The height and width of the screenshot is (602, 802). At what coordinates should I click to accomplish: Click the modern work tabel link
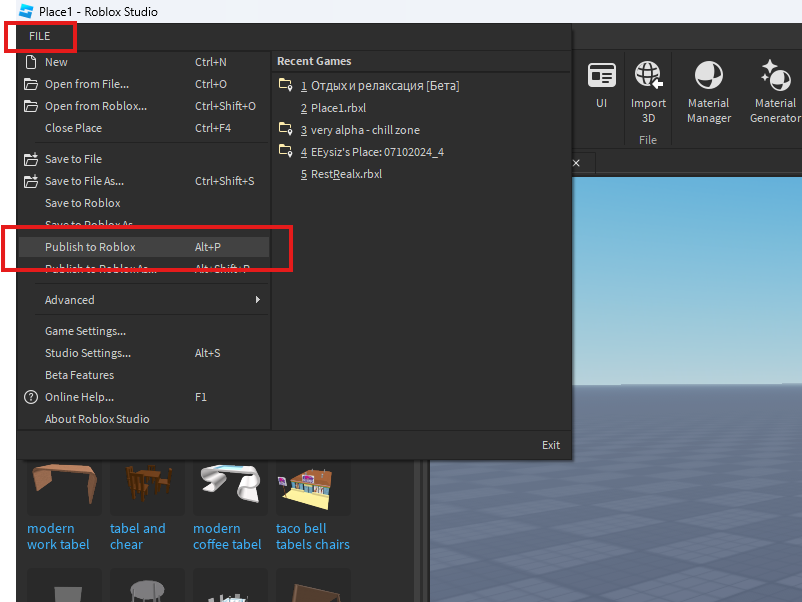click(58, 536)
